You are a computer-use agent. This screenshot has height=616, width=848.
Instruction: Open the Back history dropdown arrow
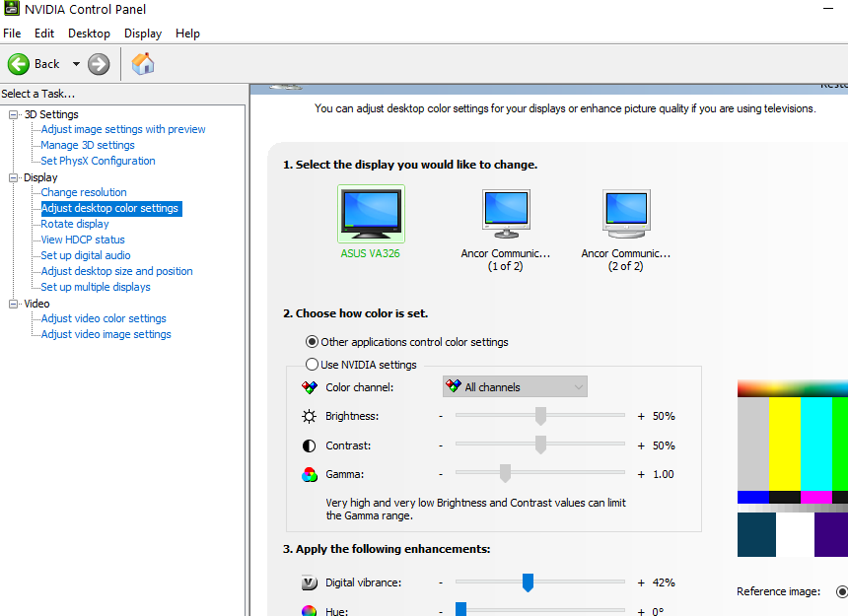76,64
